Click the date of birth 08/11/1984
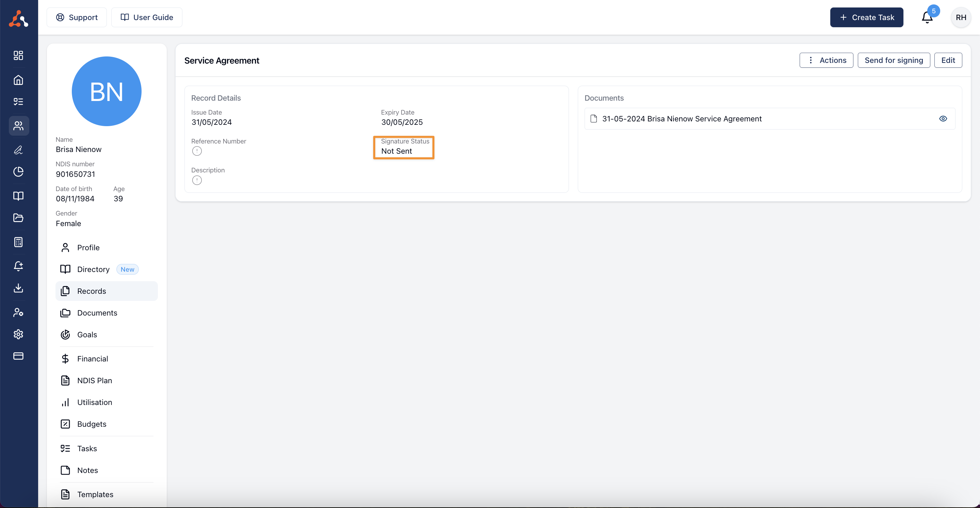Screen dimensions: 980x508 [x=75, y=199]
